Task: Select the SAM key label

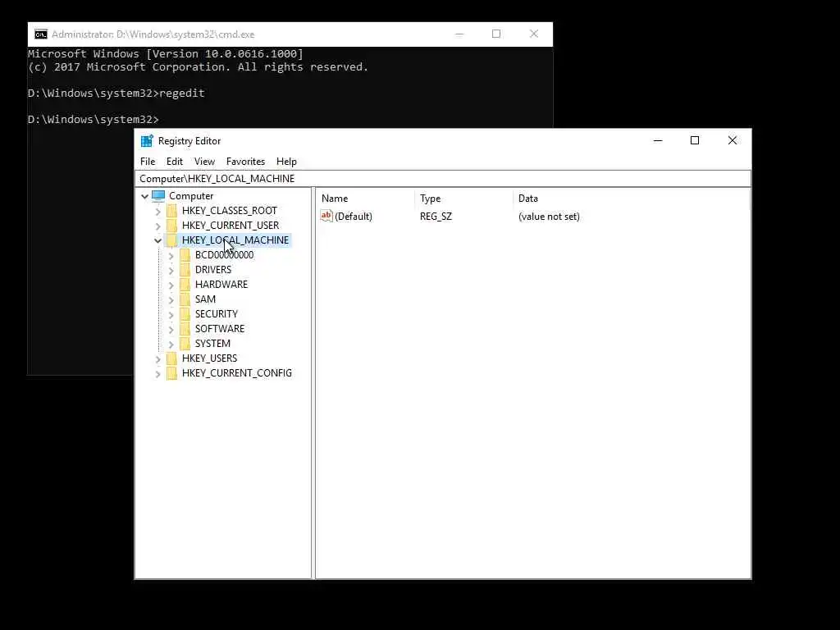Action: coord(205,299)
